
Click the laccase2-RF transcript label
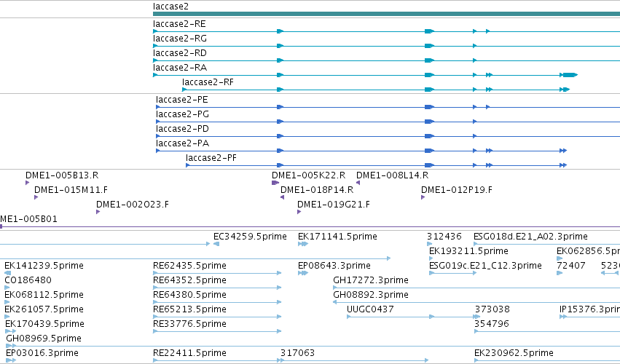pyautogui.click(x=208, y=82)
